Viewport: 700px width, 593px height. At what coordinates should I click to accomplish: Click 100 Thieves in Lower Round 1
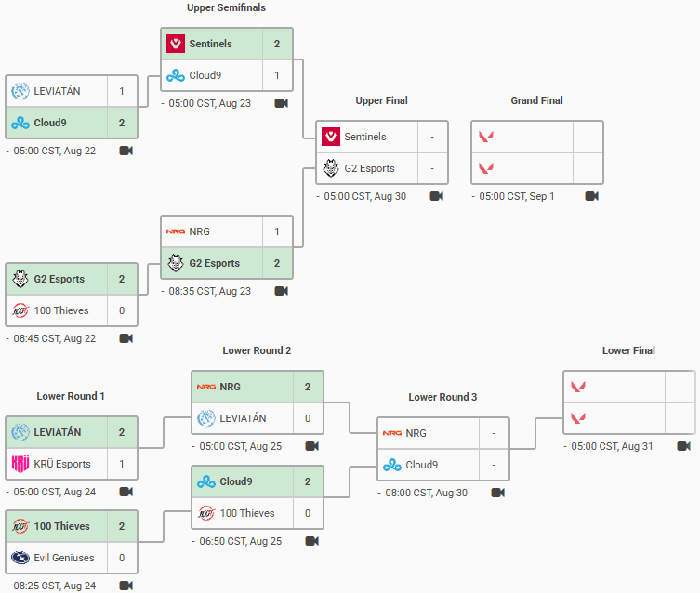tap(61, 526)
